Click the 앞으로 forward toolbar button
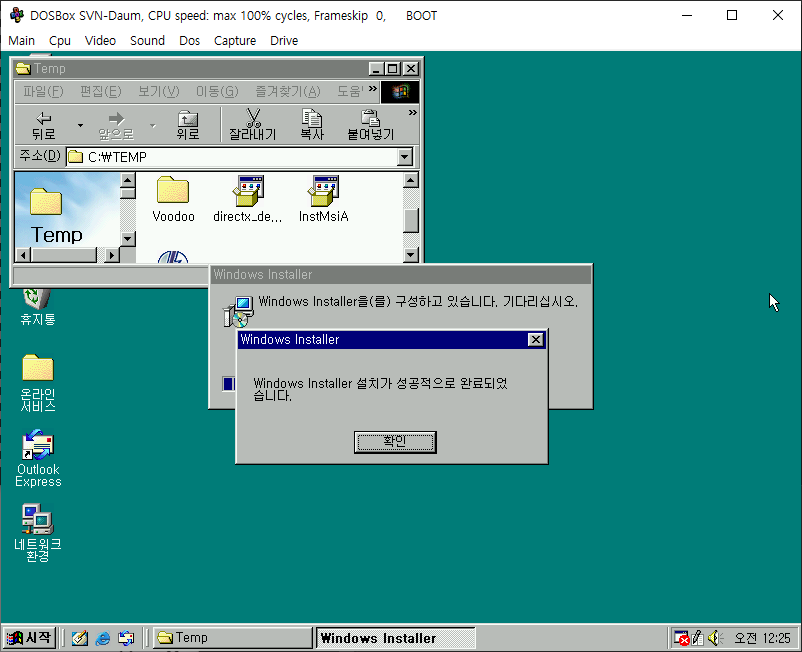This screenshot has height=652, width=802. [x=116, y=125]
